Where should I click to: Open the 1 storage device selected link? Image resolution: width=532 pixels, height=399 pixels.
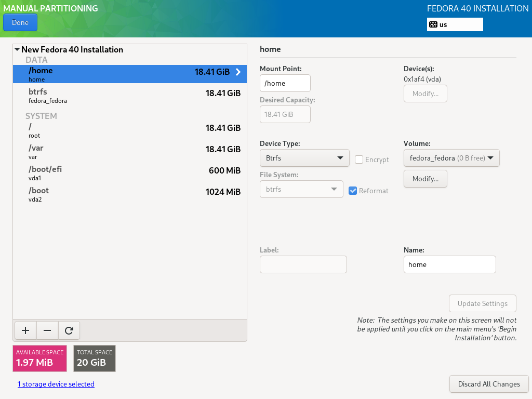[x=56, y=384]
